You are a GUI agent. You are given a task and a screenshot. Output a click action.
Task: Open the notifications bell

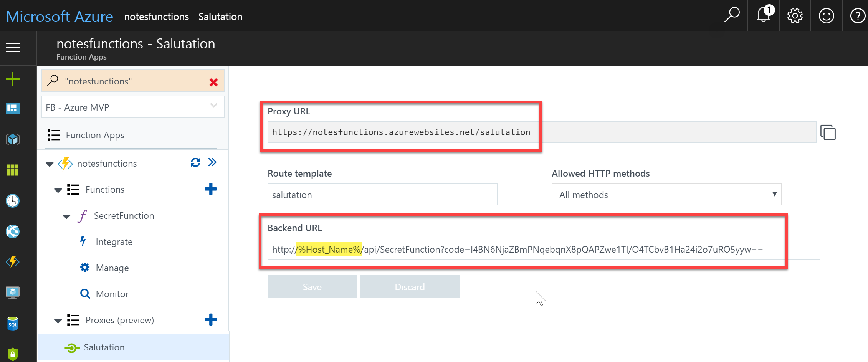(x=764, y=15)
